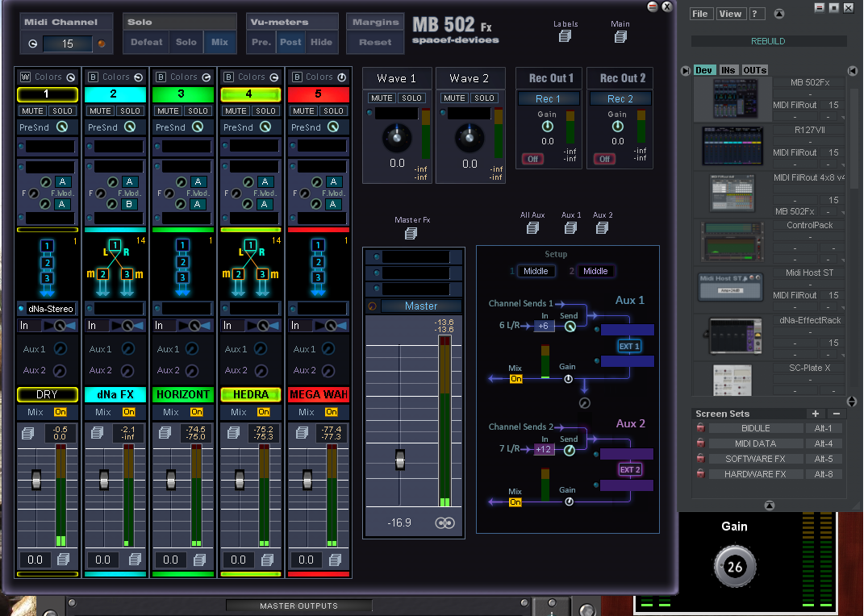Toggle DRY channel Mix On button
This screenshot has width=868, height=616.
[61, 412]
